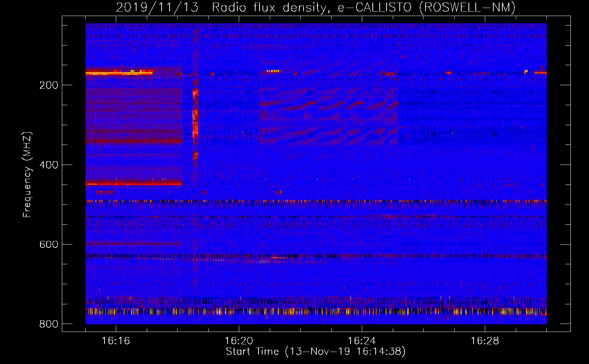The height and width of the screenshot is (364, 589).
Task: Click the 400 frequency tick label
Action: [49, 165]
